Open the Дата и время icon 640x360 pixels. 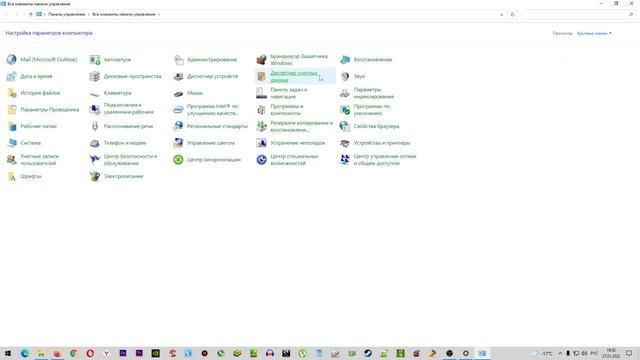point(11,76)
